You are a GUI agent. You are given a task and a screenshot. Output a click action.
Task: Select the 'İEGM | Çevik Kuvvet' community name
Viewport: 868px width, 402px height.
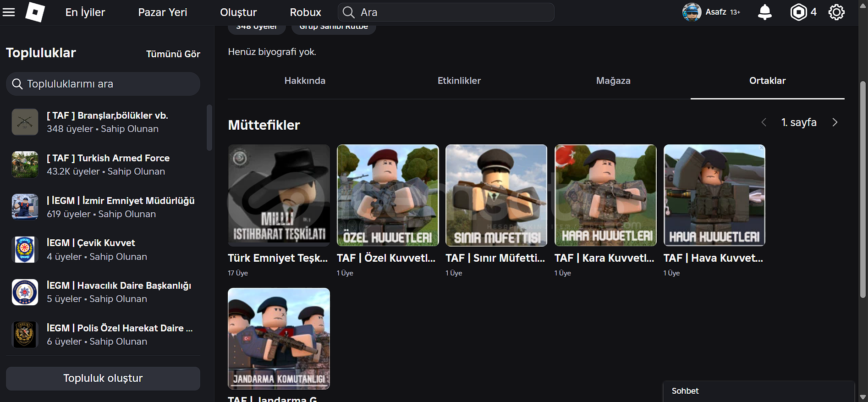pyautogui.click(x=91, y=243)
